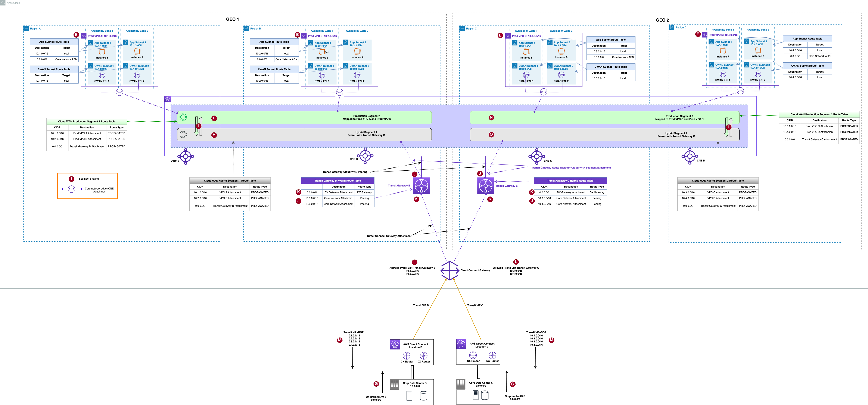Click the red F marker on Production Segment 1
This screenshot has height=405, width=868.
(x=214, y=118)
